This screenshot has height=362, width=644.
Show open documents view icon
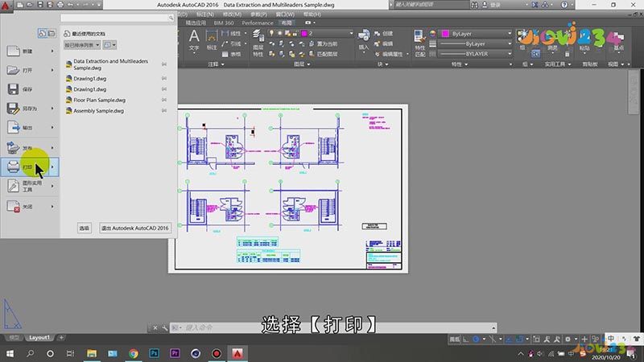(x=52, y=33)
